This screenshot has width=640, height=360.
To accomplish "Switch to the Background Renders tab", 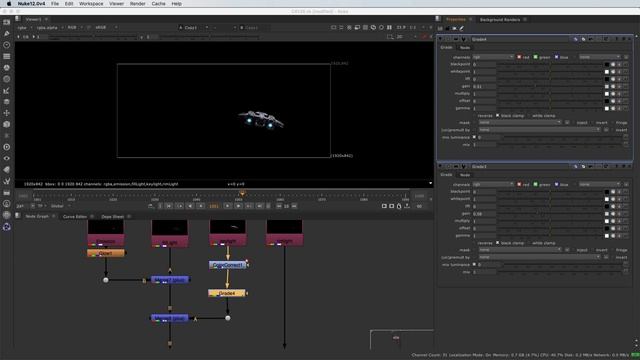I will coord(500,20).
